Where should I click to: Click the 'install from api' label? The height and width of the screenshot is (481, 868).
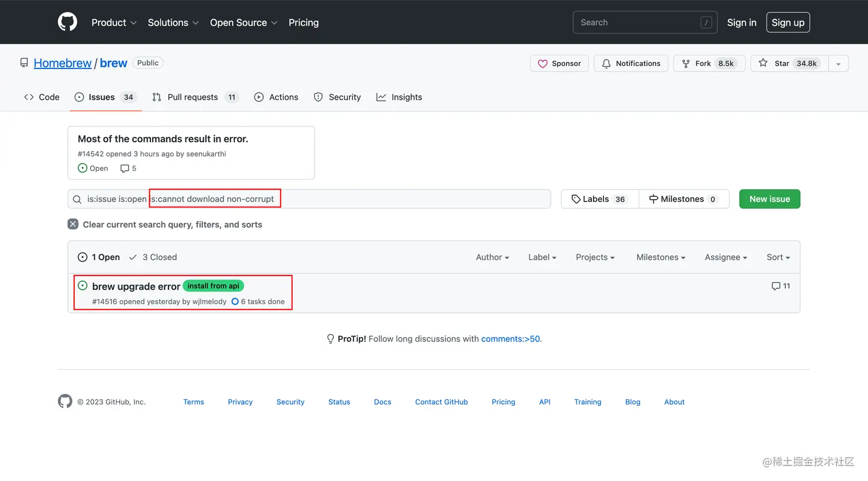(214, 286)
